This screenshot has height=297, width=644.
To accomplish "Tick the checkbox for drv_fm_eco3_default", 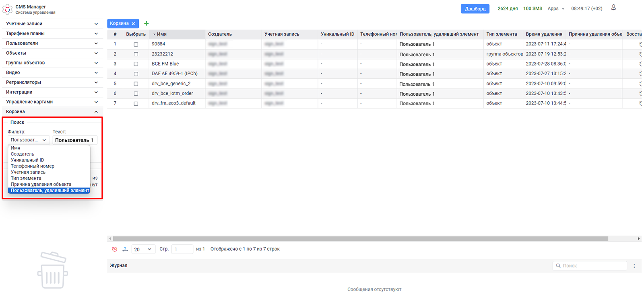I will [x=136, y=104].
